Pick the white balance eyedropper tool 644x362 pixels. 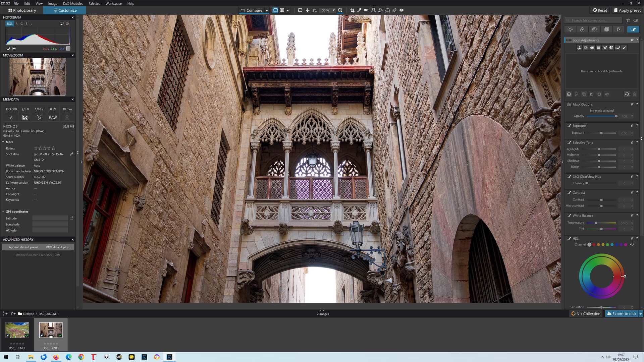coord(359,10)
